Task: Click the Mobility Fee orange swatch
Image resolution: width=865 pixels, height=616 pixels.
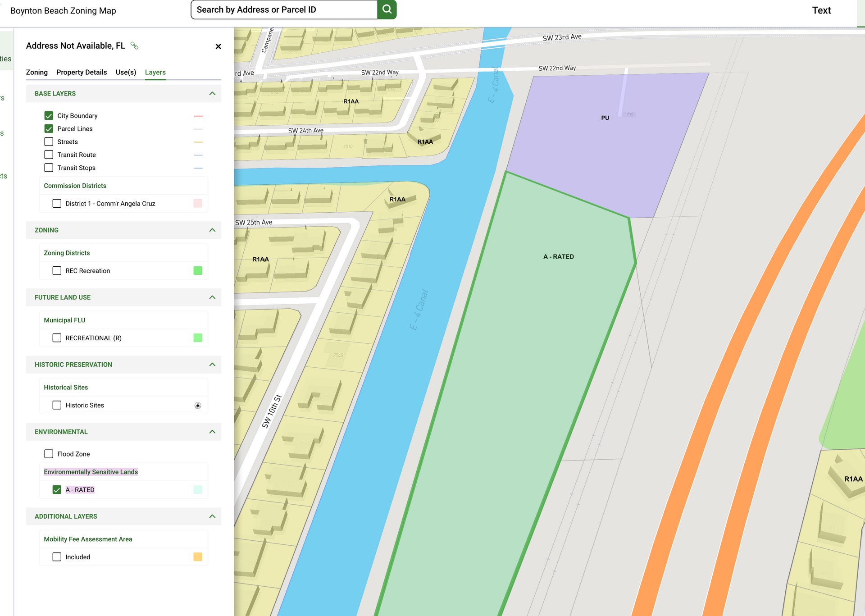Action: (198, 557)
